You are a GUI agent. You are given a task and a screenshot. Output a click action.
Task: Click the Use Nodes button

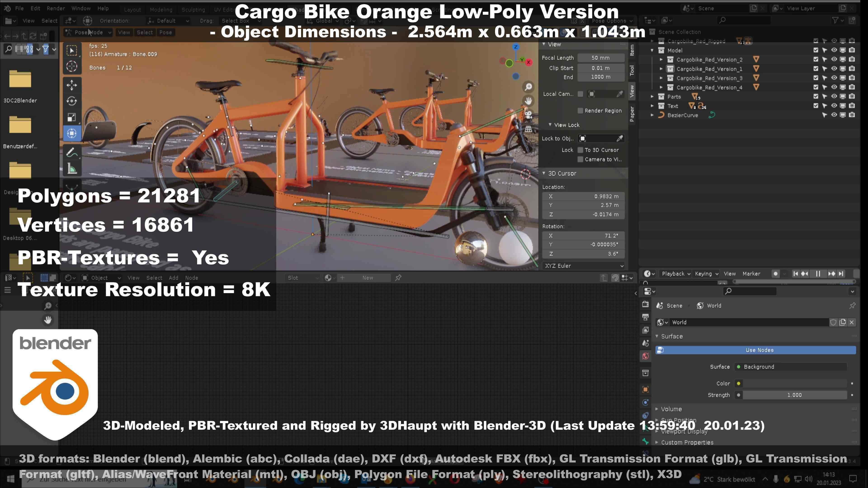[x=756, y=350]
